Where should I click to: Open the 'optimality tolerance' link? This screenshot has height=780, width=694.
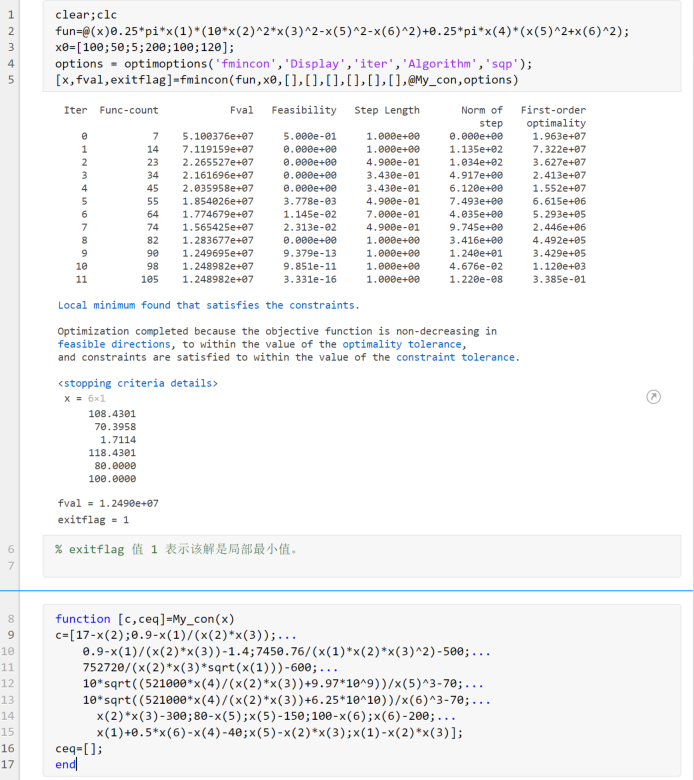point(402,344)
